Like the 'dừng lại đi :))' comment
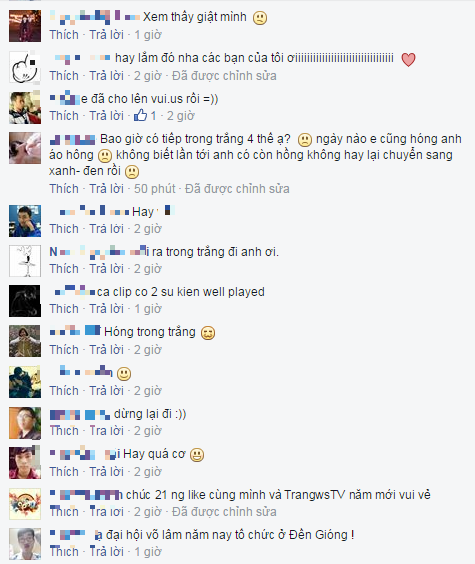475x564 pixels. pyautogui.click(x=64, y=431)
